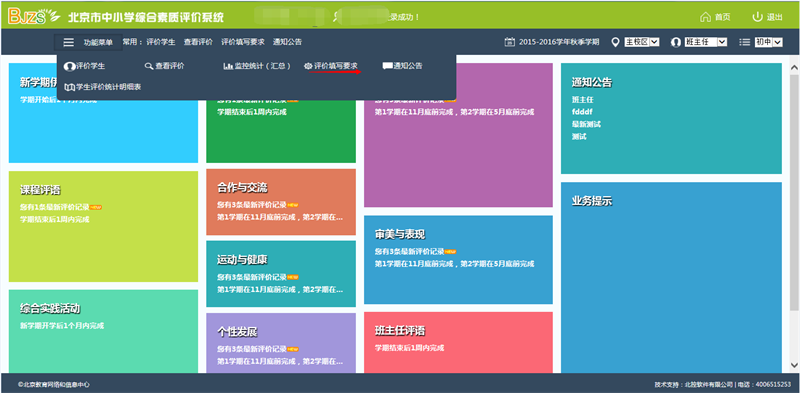
Task: Expand the 班主任 role dropdown
Action: click(x=706, y=42)
